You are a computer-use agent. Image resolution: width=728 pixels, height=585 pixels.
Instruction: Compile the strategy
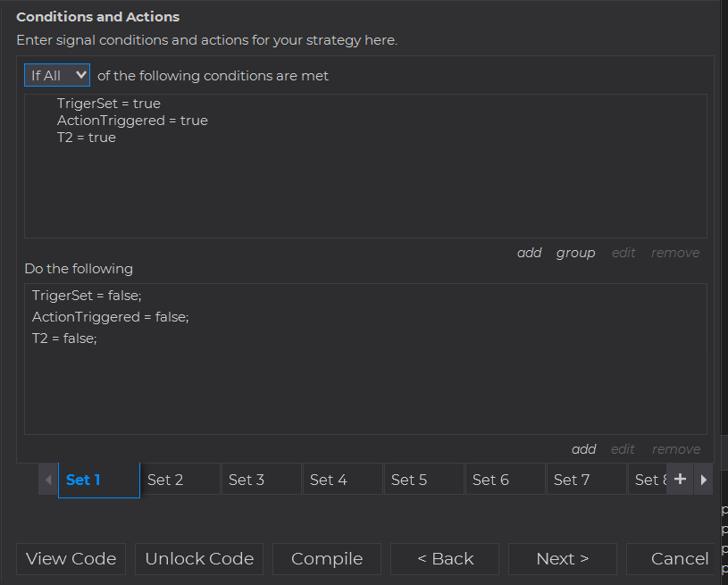coord(327,559)
